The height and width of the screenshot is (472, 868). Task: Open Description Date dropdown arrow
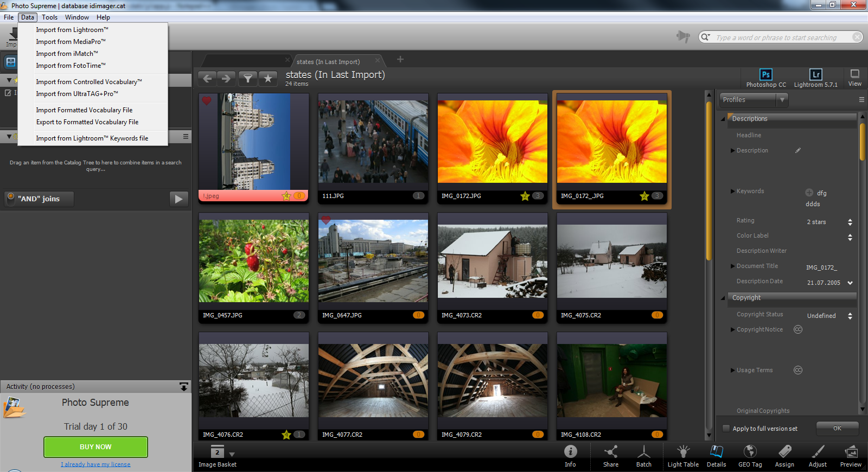tap(850, 283)
